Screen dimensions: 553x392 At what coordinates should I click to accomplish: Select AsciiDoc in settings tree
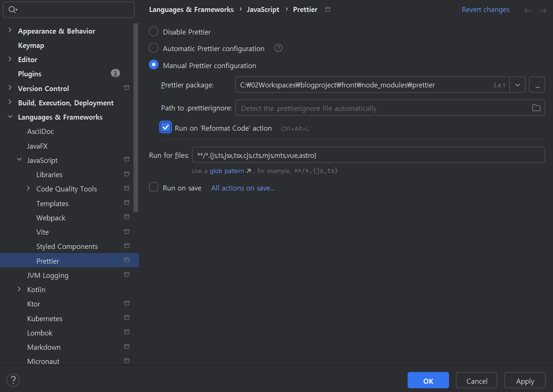40,131
